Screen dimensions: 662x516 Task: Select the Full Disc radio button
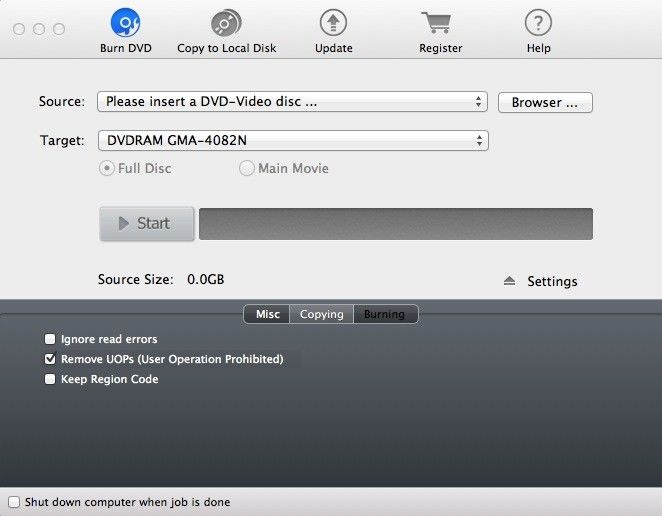click(106, 168)
